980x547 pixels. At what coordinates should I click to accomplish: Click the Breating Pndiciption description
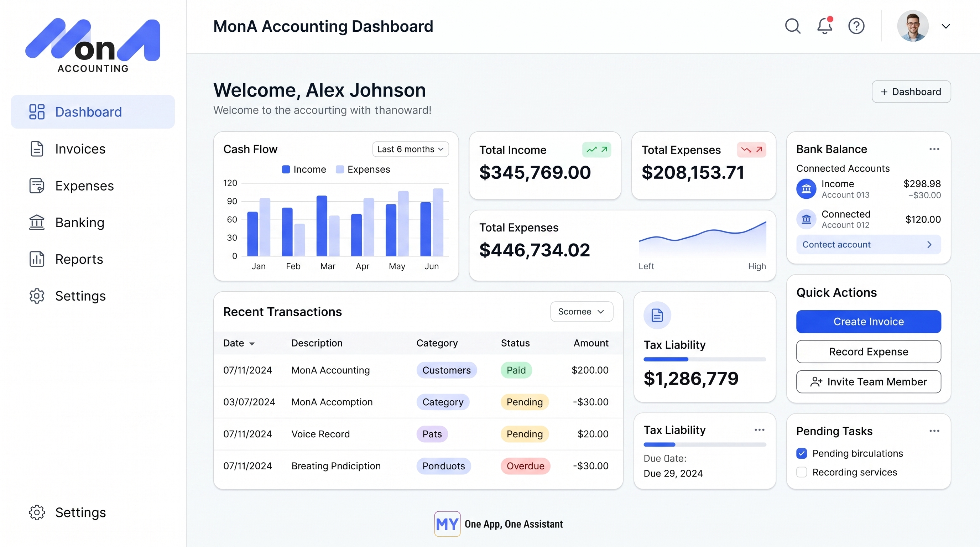pyautogui.click(x=336, y=466)
